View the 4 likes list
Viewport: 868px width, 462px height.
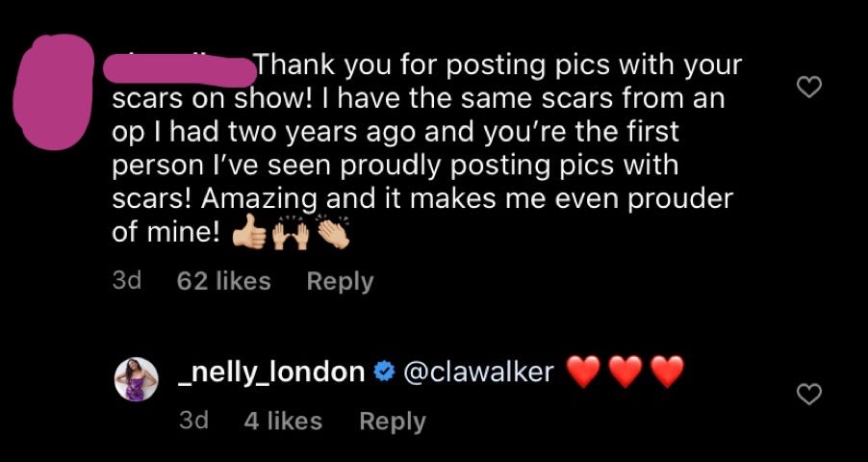pyautogui.click(x=283, y=421)
